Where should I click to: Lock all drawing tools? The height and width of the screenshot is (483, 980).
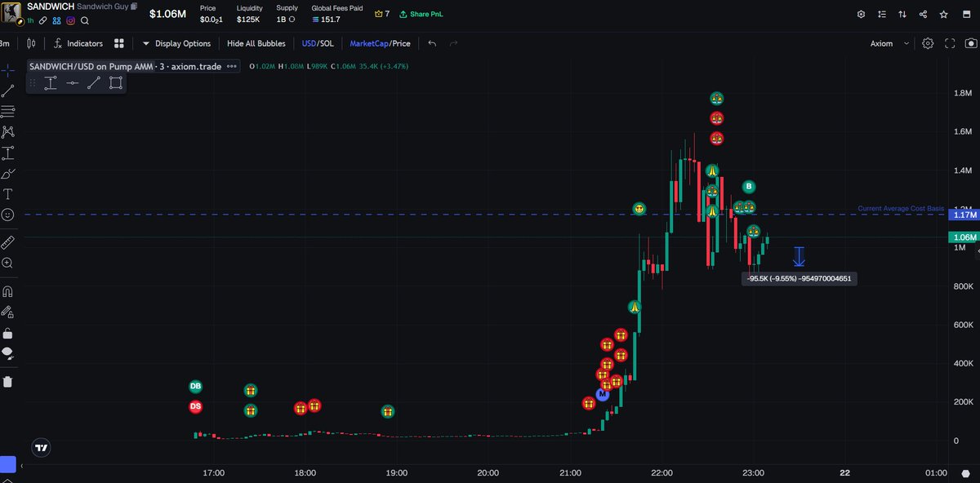(8, 333)
